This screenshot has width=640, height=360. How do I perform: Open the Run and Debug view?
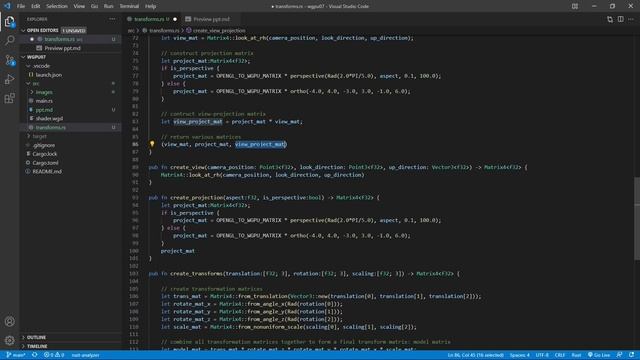[9, 79]
